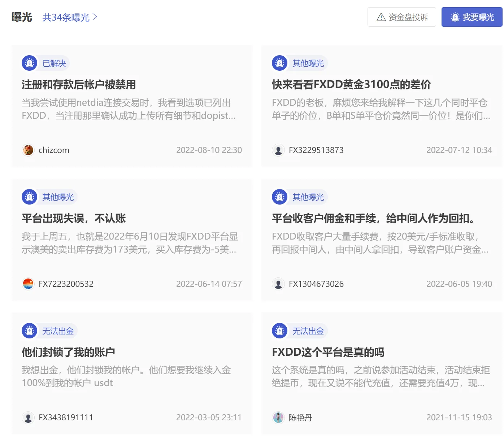Click the avatar of 陈艳丹
This screenshot has height=438, width=504.
(x=278, y=417)
